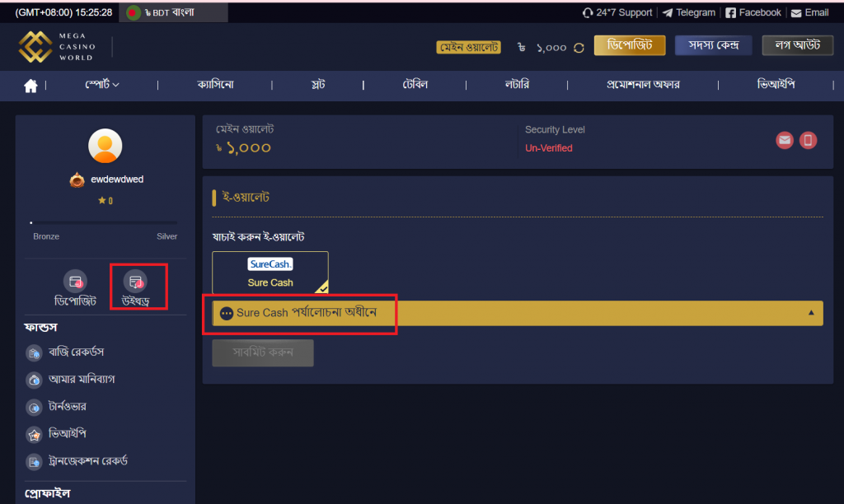Select the Sure Cash e-wallet card
The height and width of the screenshot is (504, 844).
coord(270,272)
